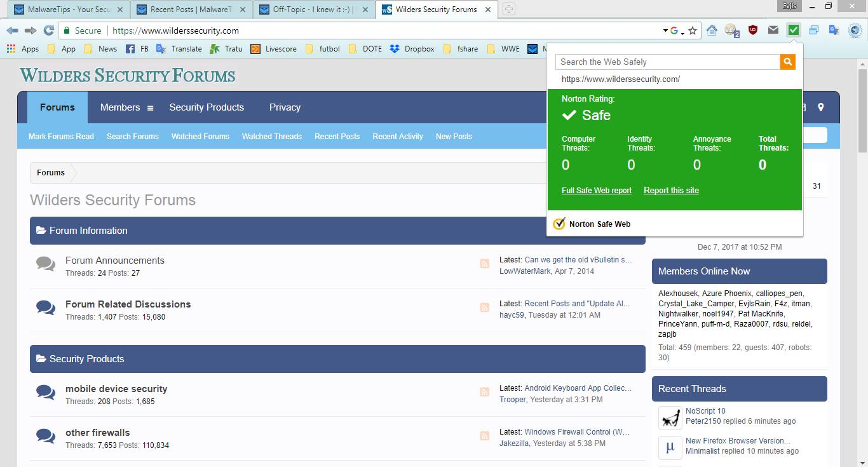Click the Report this site link
The width and height of the screenshot is (868, 467).
(x=671, y=191)
